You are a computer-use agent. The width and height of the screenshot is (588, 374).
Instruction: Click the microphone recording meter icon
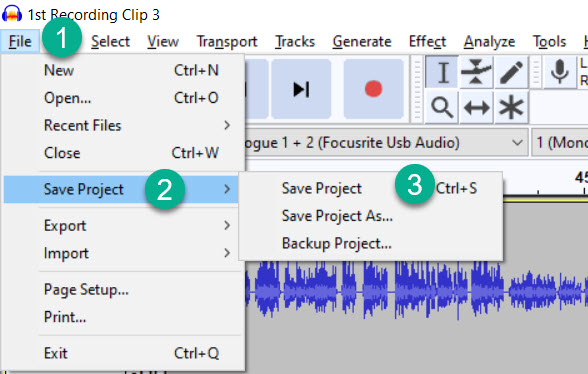coord(560,72)
